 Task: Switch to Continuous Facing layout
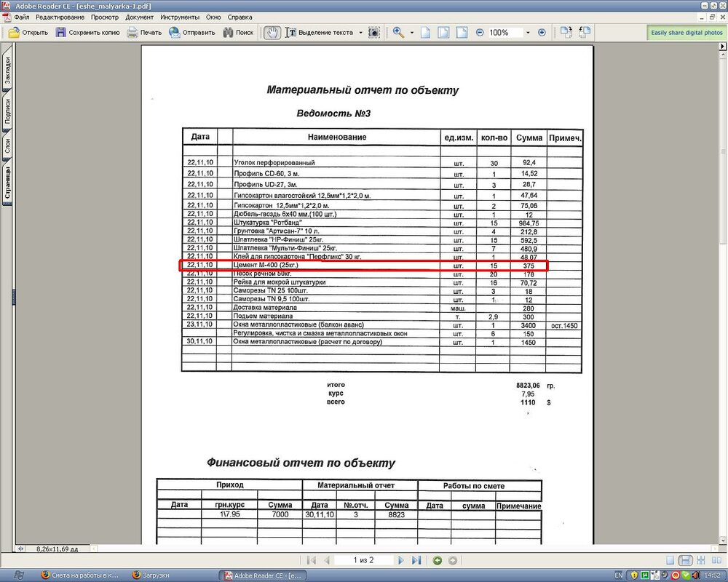pyautogui.click(x=701, y=560)
